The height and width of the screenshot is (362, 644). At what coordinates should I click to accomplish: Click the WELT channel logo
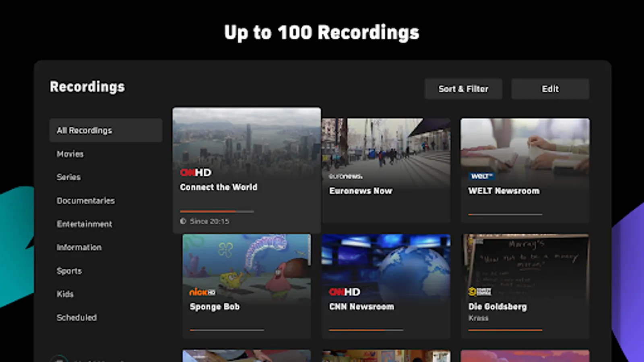pos(481,176)
